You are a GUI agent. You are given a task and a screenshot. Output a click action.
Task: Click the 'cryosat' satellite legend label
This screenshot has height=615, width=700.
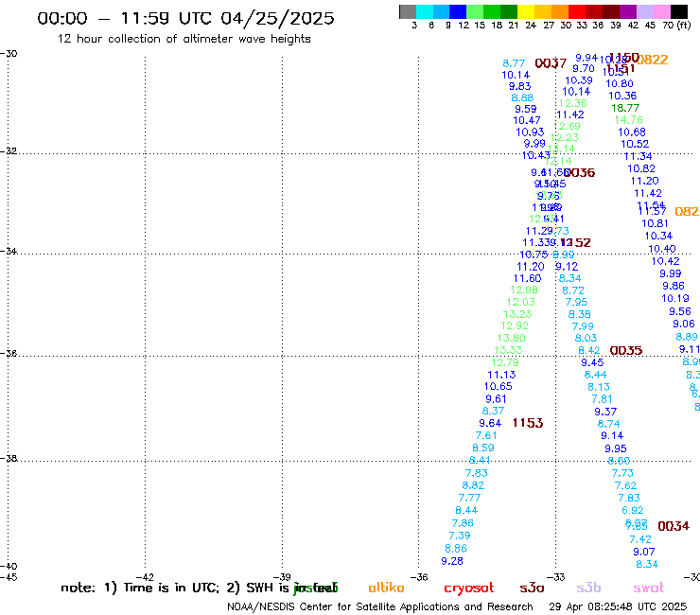(x=469, y=589)
